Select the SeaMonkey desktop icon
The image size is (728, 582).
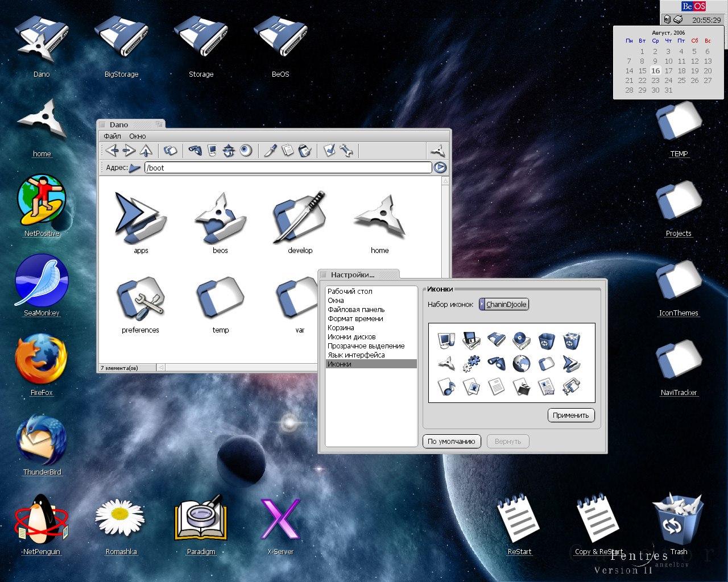(42, 285)
